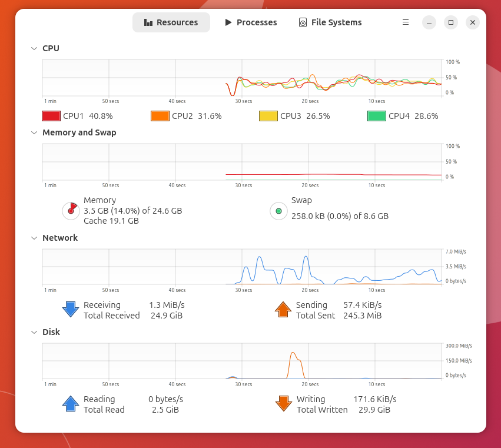Collapse the CPU section
Image resolution: width=501 pixels, height=448 pixels.
click(x=34, y=48)
